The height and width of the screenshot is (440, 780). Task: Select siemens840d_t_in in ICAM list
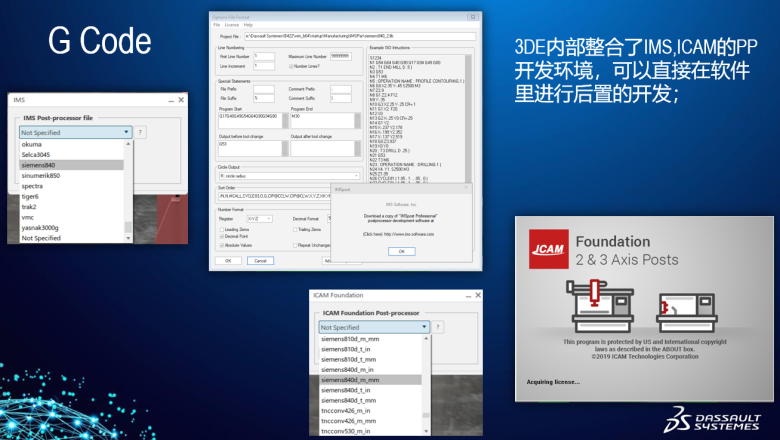(370, 390)
